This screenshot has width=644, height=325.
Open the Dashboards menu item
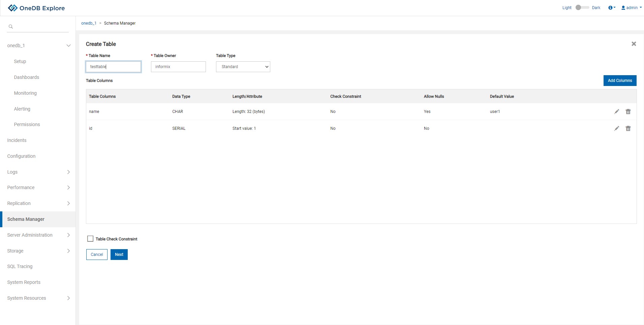click(x=27, y=77)
